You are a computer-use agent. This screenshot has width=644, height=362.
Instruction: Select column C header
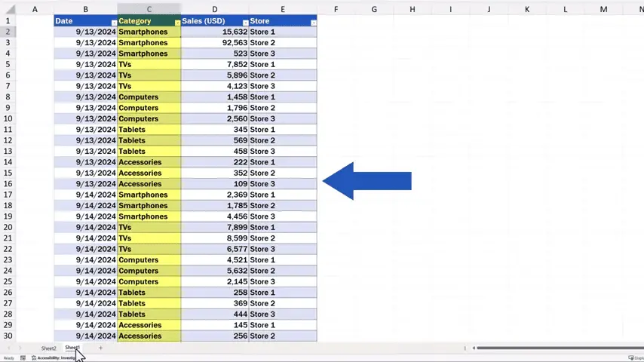[149, 9]
